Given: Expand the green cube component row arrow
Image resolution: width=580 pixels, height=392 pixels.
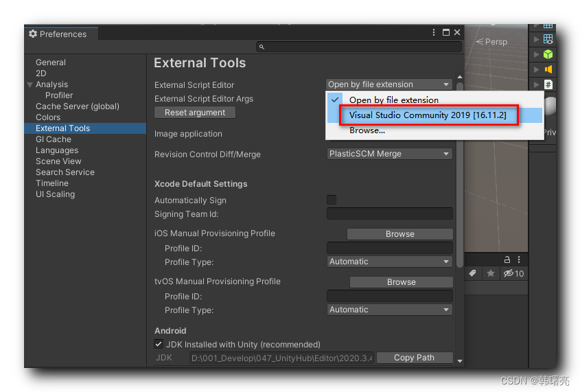Looking at the screenshot, I should click(536, 54).
